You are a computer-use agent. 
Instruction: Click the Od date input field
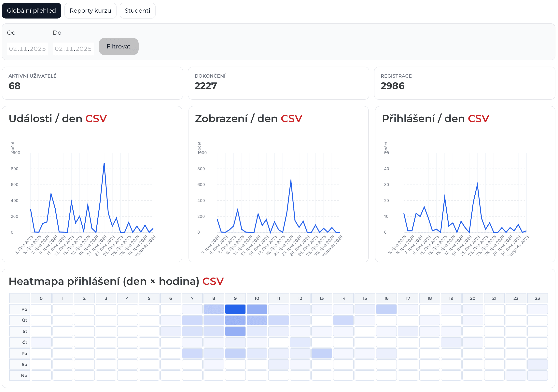point(27,49)
